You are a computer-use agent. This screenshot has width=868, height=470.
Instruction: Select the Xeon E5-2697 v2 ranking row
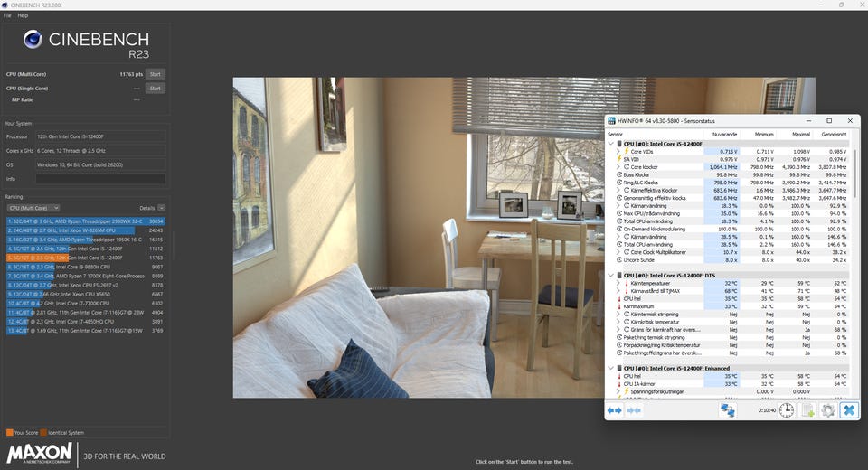85,285
